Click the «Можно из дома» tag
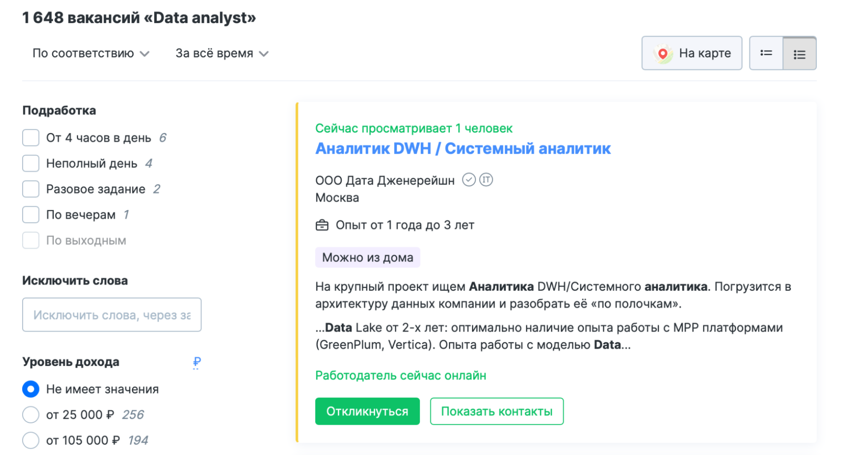Viewport: 868px width, 455px height. point(368,257)
